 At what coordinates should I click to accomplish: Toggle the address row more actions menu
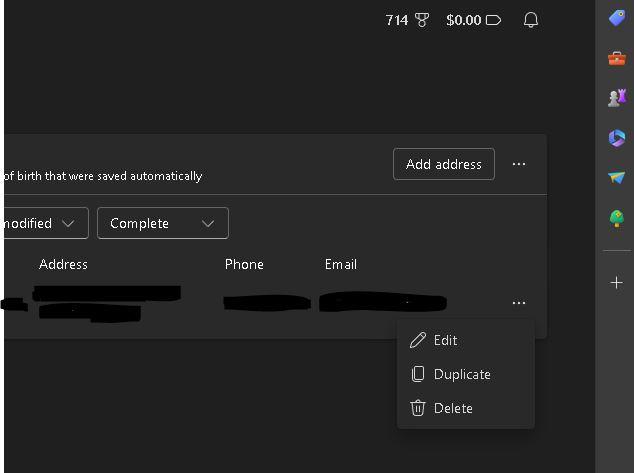pos(519,303)
